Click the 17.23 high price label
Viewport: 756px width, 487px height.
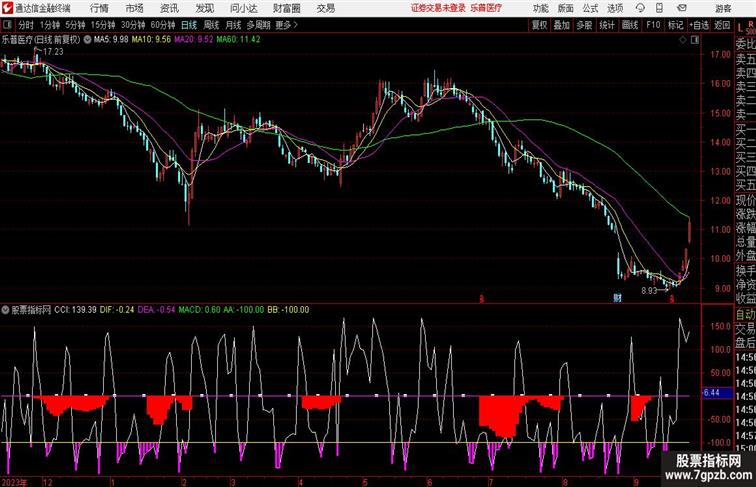pyautogui.click(x=53, y=52)
